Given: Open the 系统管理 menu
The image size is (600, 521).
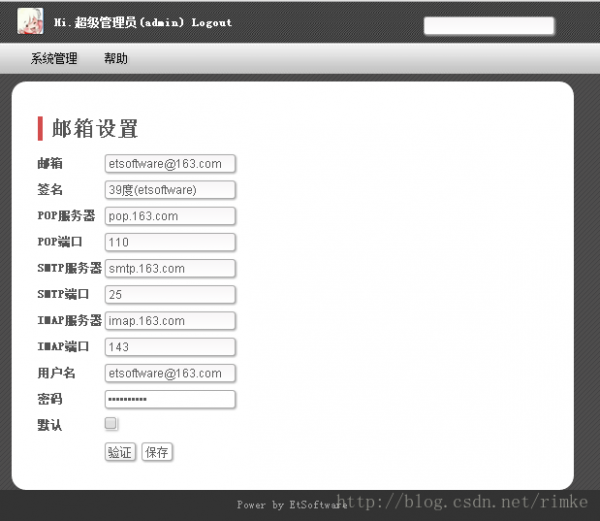Looking at the screenshot, I should [54, 59].
